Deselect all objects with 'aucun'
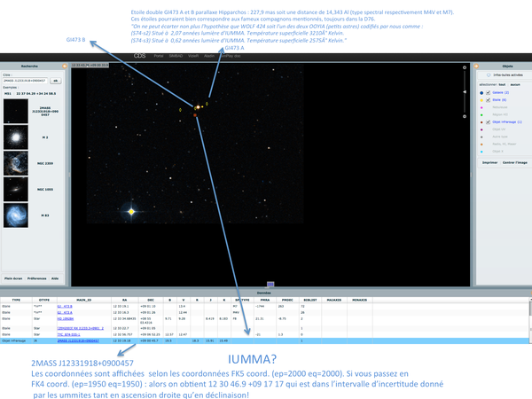The width and height of the screenshot is (532, 399). click(515, 84)
